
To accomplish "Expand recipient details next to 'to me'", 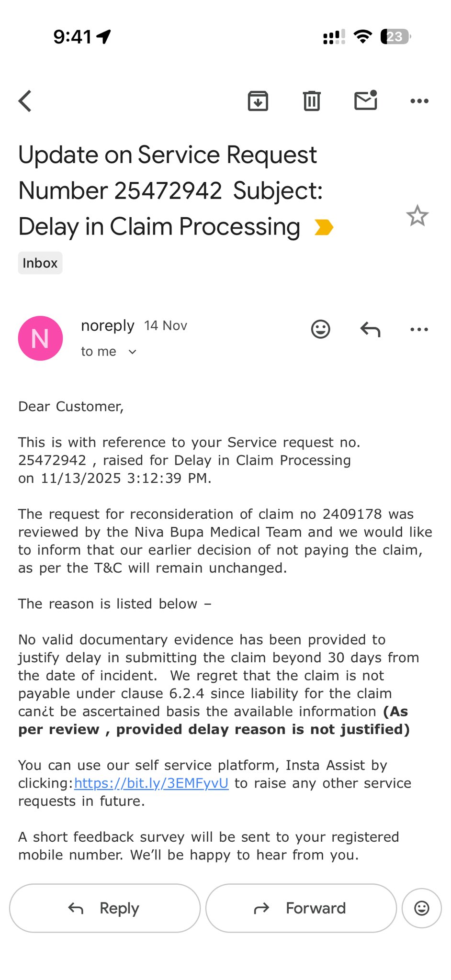I will [x=133, y=352].
